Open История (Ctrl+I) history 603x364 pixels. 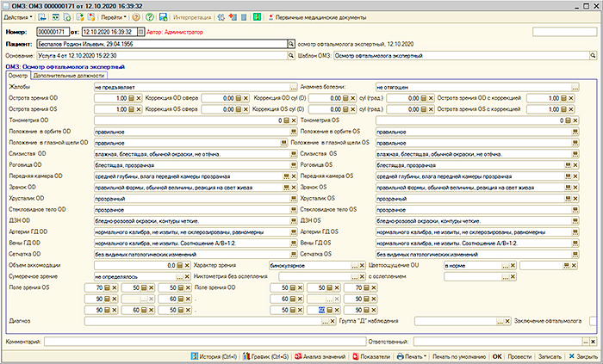[214, 355]
